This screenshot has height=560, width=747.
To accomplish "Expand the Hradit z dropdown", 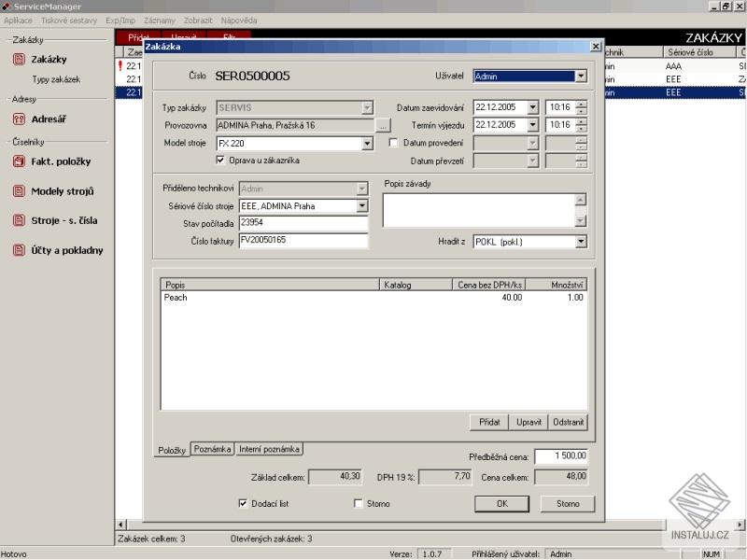I will point(581,242).
